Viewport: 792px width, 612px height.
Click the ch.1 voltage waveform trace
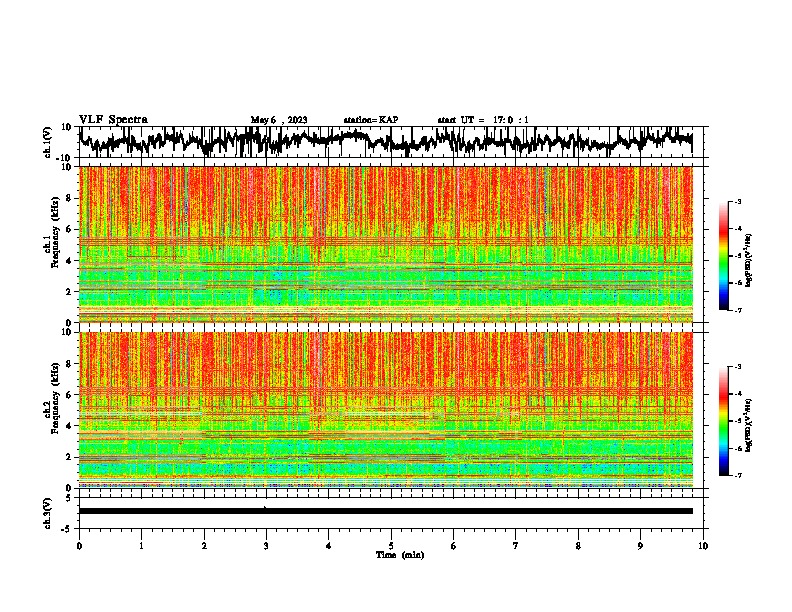coord(386,141)
